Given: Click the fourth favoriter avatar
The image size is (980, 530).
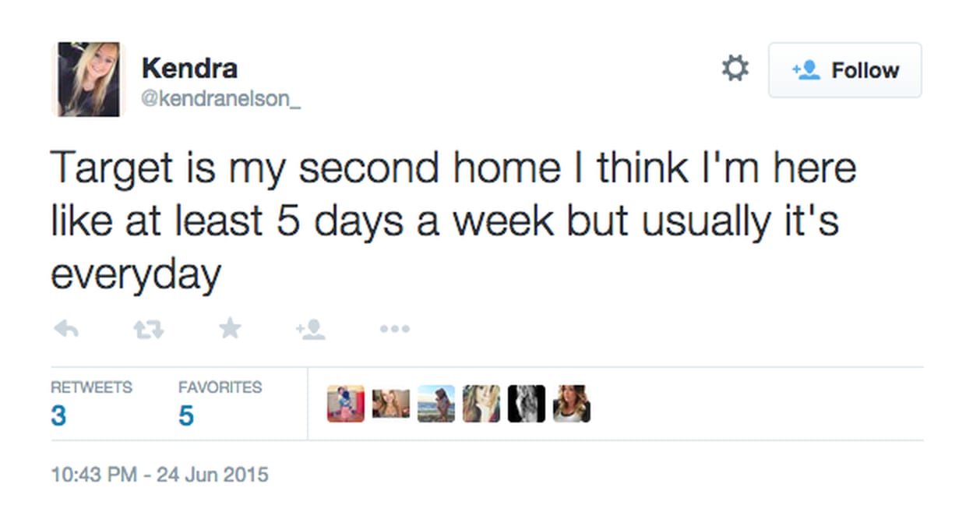Looking at the screenshot, I should (x=481, y=404).
